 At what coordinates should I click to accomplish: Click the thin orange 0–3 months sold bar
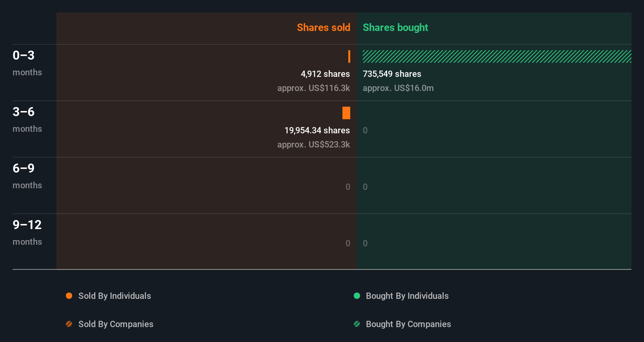coord(349,56)
